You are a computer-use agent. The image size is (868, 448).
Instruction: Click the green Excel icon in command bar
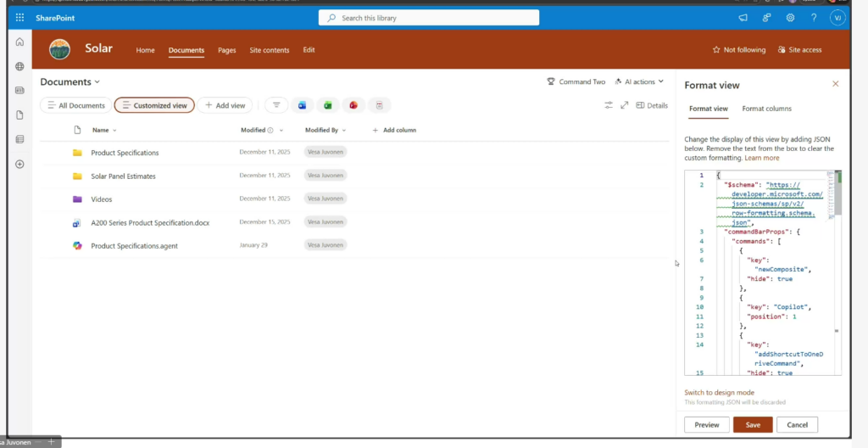pos(327,105)
